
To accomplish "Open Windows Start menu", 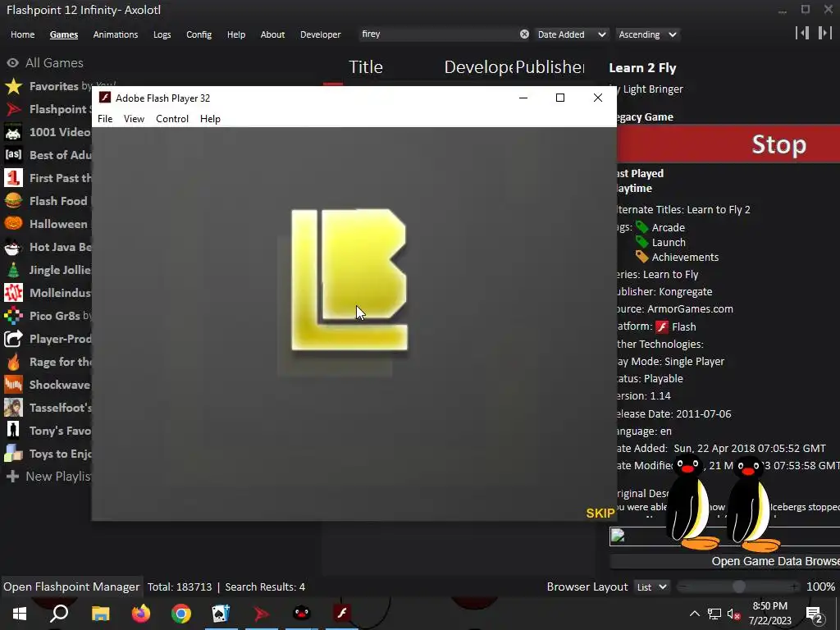I will (x=20, y=614).
